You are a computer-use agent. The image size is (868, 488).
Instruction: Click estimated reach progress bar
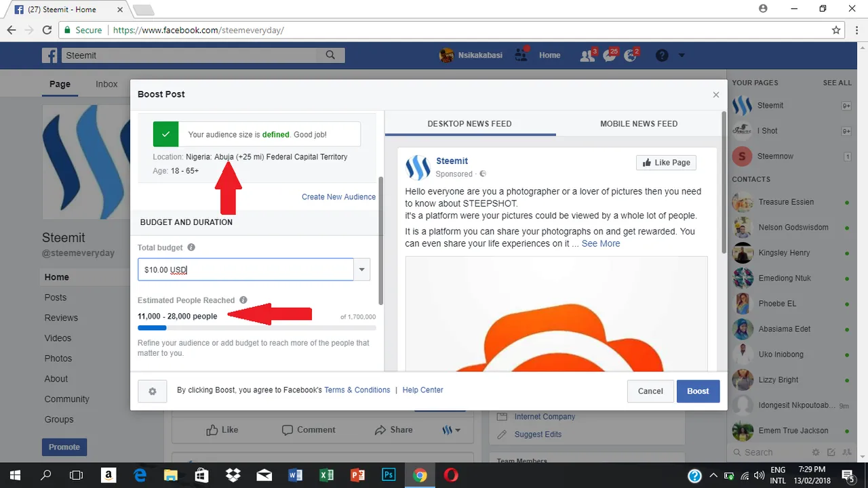256,328
